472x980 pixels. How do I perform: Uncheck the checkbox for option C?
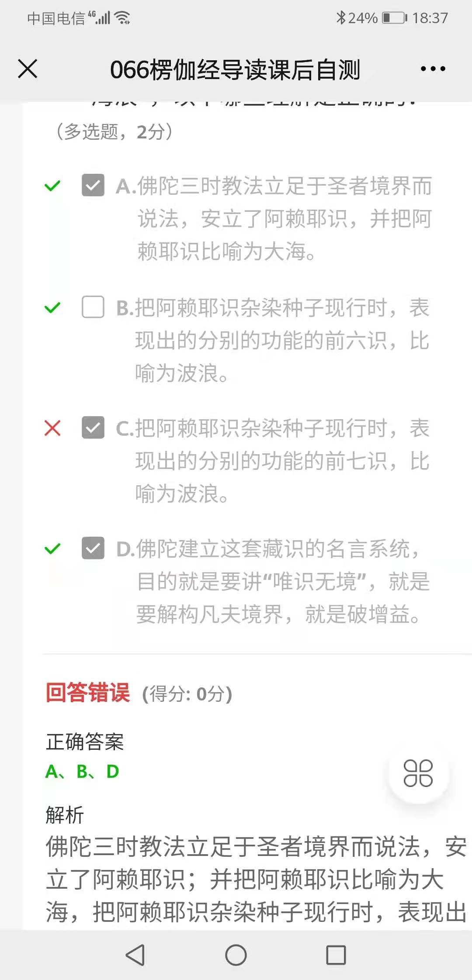pos(93,428)
